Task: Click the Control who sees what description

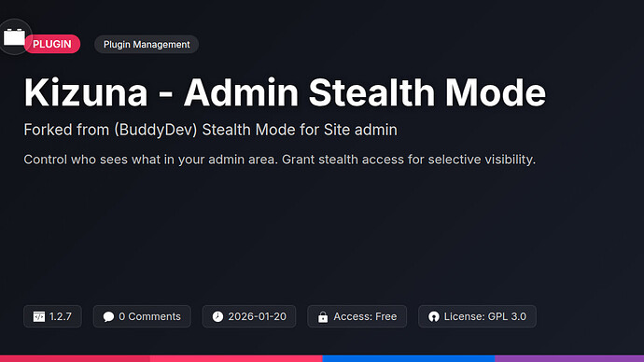Action: point(280,160)
